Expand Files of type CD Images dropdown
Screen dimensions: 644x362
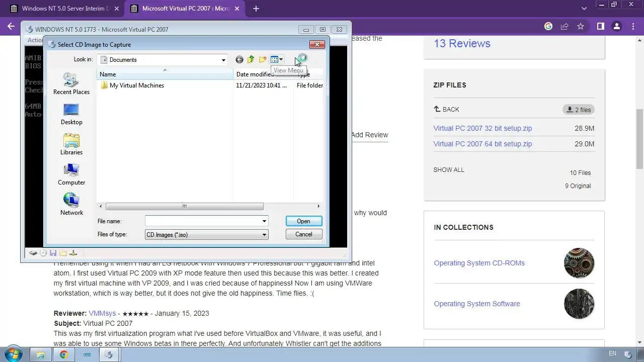(264, 235)
